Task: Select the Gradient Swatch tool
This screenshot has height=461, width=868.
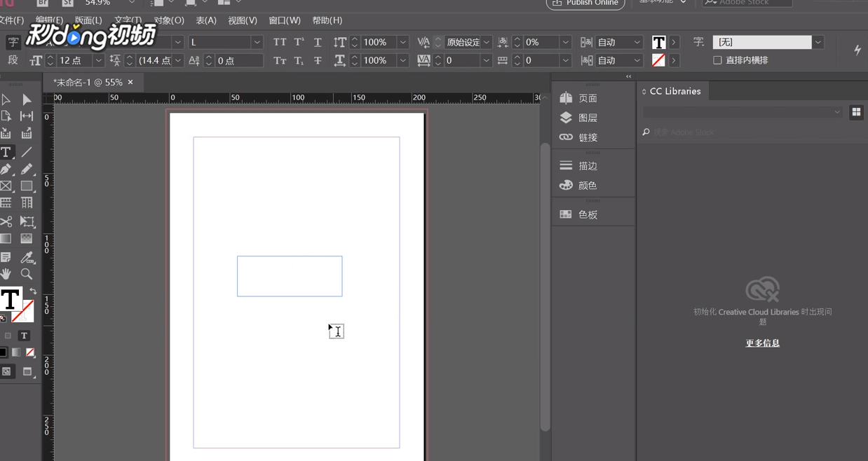Action: point(6,239)
